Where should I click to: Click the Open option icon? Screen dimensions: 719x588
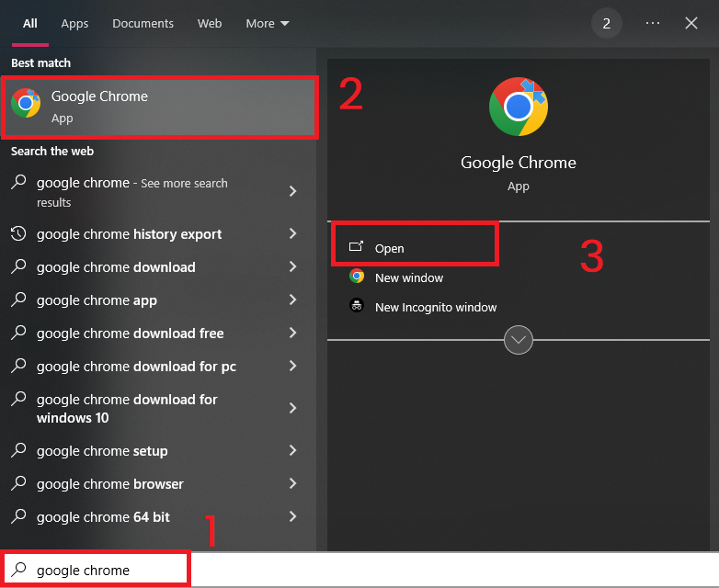[357, 247]
